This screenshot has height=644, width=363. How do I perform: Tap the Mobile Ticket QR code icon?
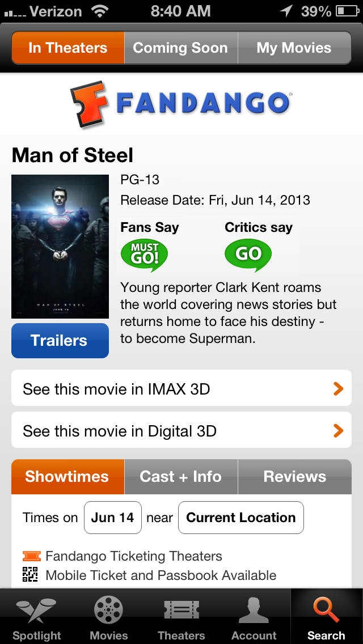click(x=30, y=575)
